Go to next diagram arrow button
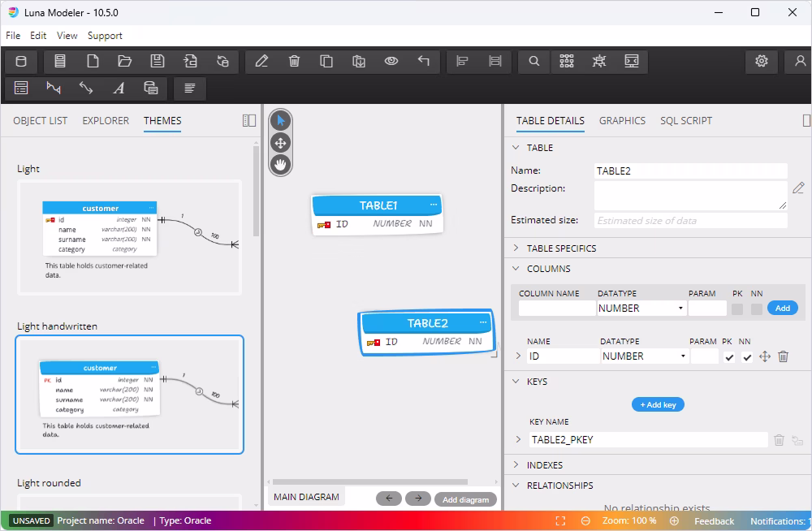This screenshot has height=531, width=812. pyautogui.click(x=418, y=499)
